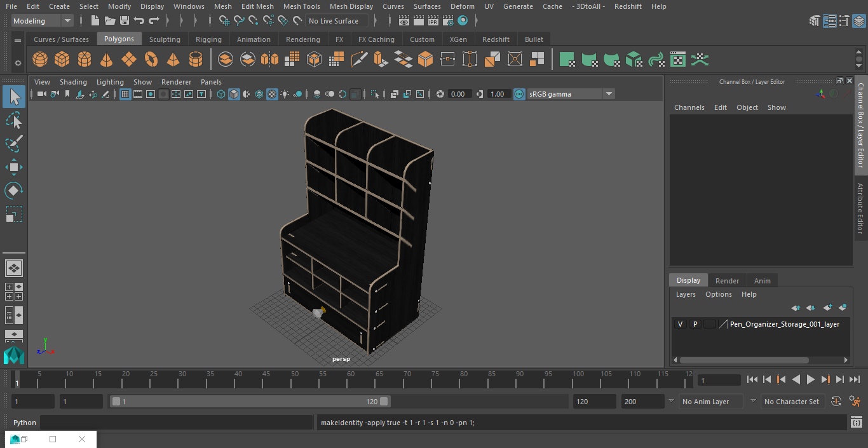
Task: Create a polygon sphere from the shelf
Action: (x=40, y=60)
